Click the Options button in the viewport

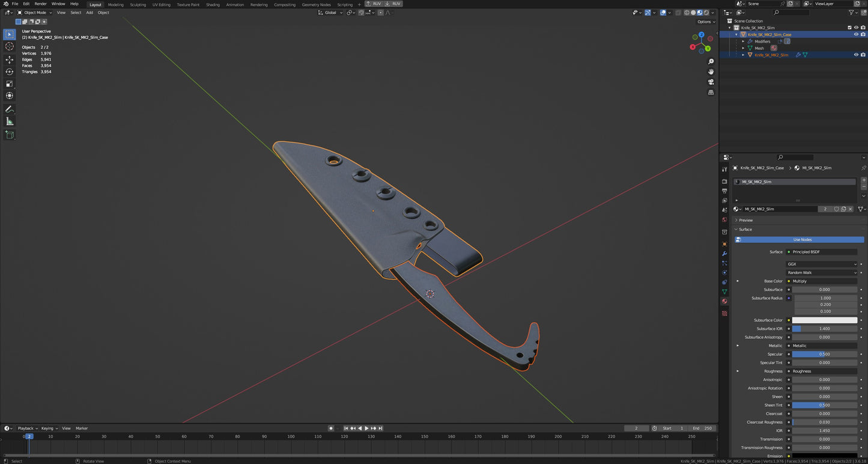[x=706, y=22]
